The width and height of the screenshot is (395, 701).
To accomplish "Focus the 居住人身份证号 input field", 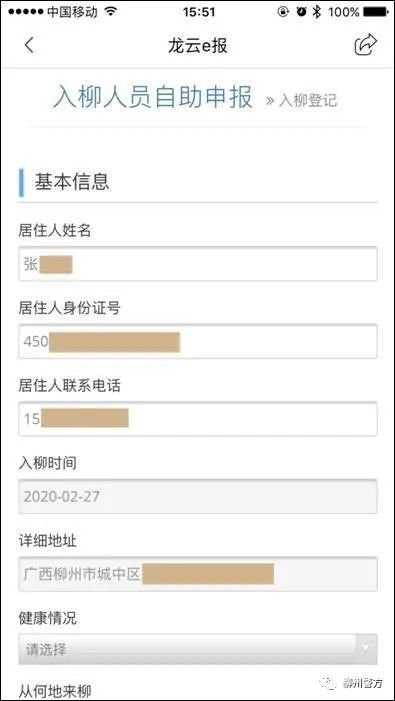I will [x=198, y=342].
